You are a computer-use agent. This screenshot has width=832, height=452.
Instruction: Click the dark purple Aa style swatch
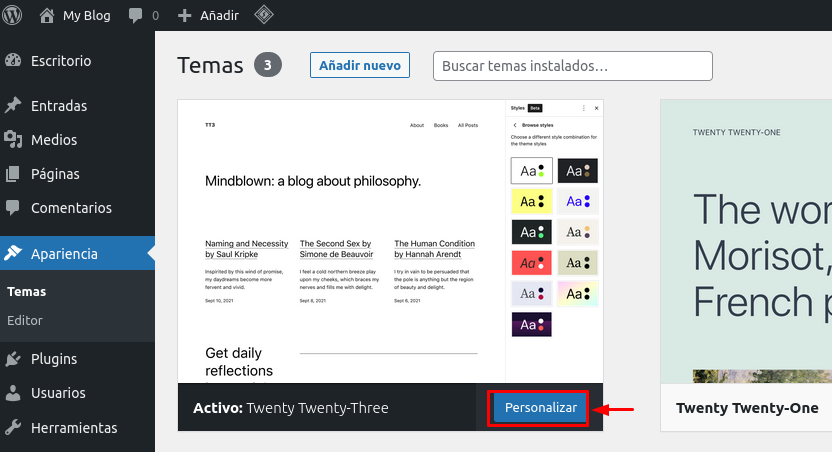(x=532, y=324)
